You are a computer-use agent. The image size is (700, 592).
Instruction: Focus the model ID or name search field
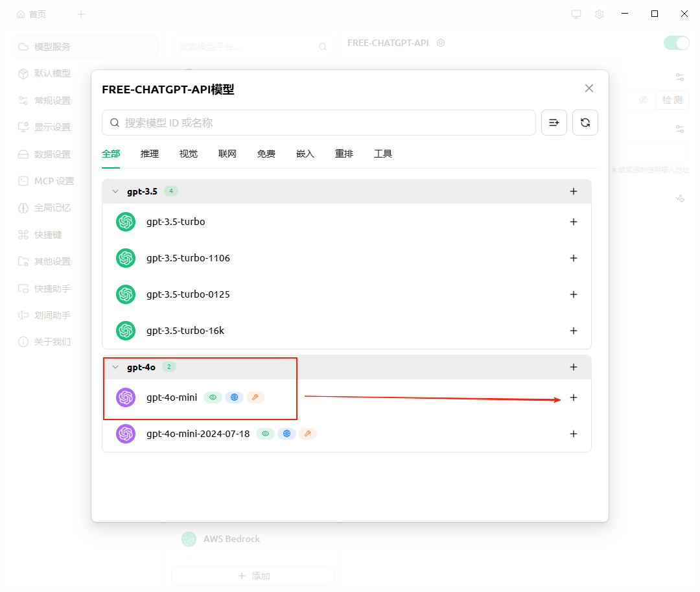pos(319,123)
